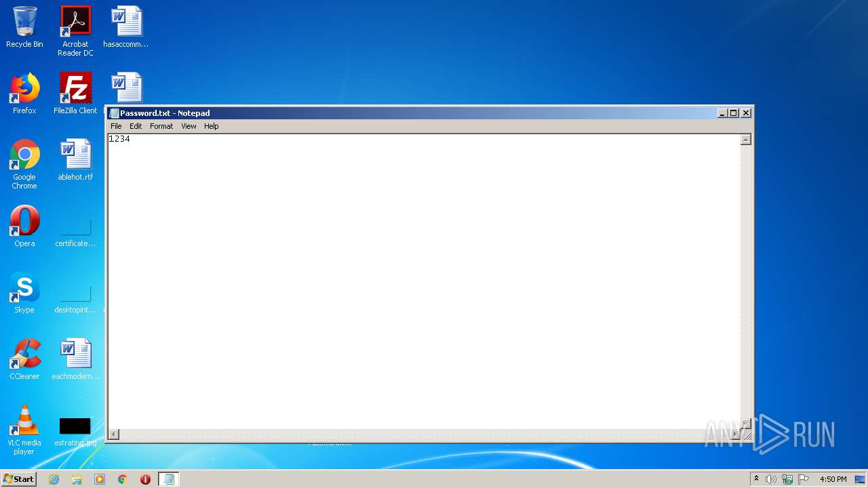Maximize the Password.txt Notepad window
Image resolution: width=868 pixels, height=488 pixels.
[x=733, y=113]
